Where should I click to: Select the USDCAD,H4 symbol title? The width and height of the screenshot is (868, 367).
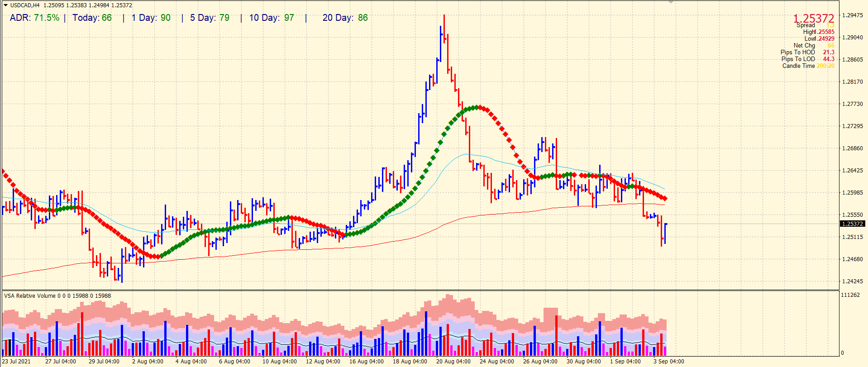(25, 5)
